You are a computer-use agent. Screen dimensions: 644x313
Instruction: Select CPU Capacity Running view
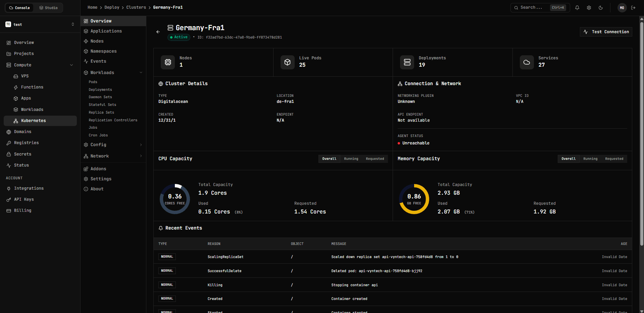pos(351,159)
